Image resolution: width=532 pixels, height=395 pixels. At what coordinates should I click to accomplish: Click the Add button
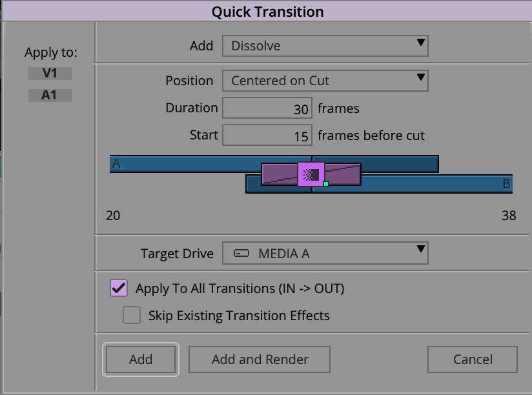point(141,360)
